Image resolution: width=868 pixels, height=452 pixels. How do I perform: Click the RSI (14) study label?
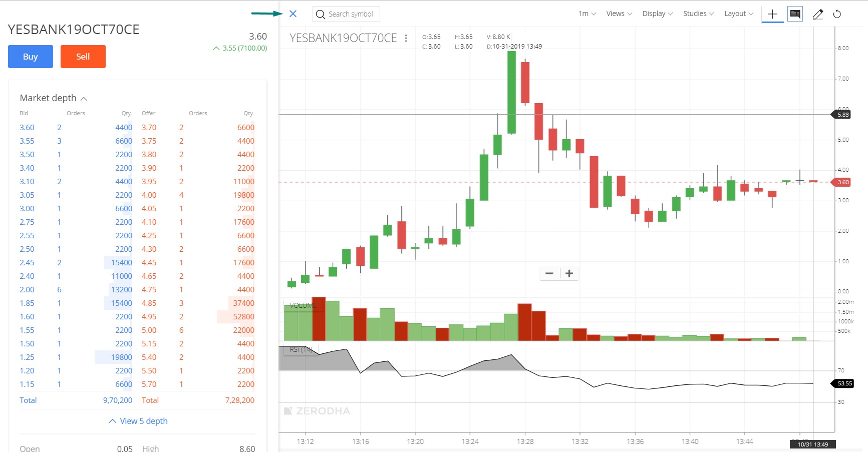click(301, 349)
